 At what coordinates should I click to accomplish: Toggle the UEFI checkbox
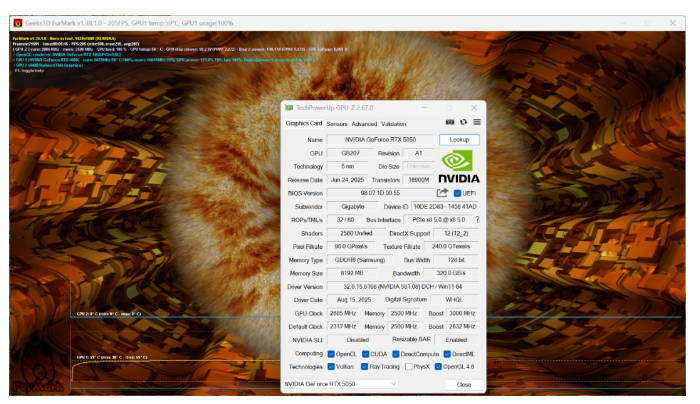(x=458, y=193)
